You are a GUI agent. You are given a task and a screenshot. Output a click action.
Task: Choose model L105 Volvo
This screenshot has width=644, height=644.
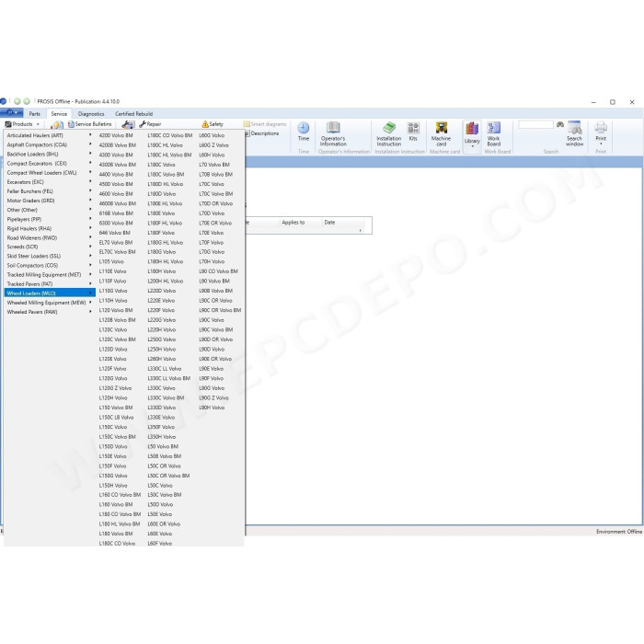point(111,261)
